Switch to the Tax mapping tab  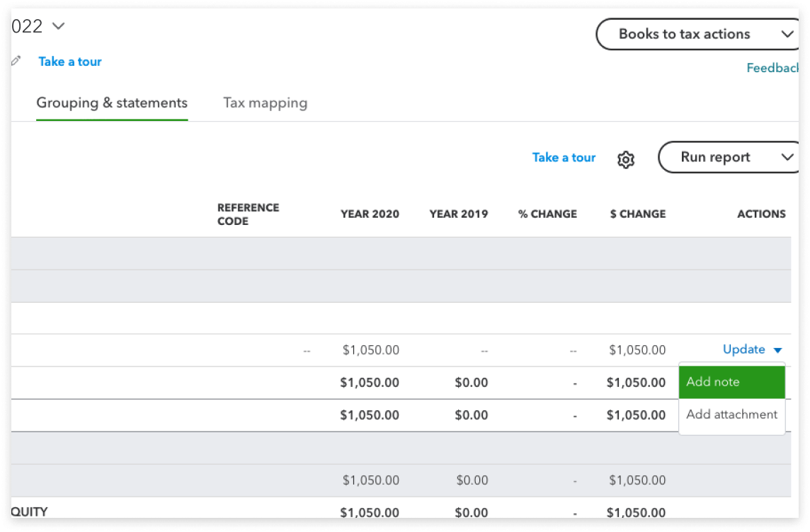pos(265,103)
